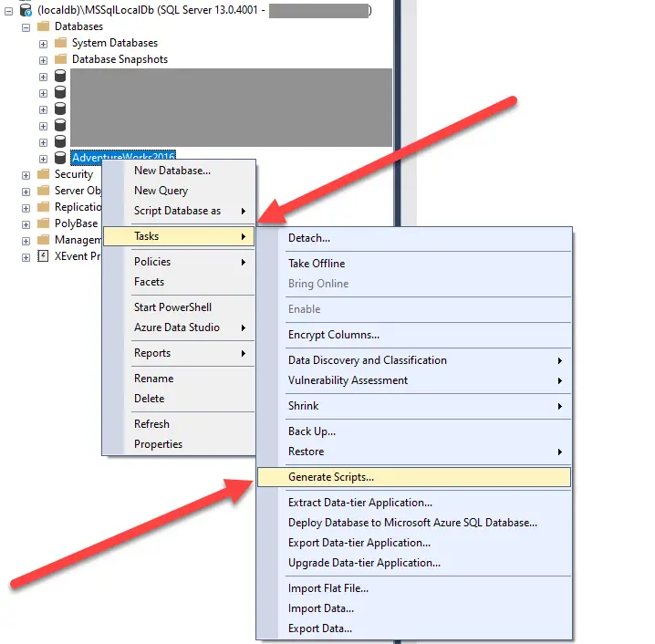Click the Databases folder icon
The width and height of the screenshot is (655, 644).
point(43,26)
